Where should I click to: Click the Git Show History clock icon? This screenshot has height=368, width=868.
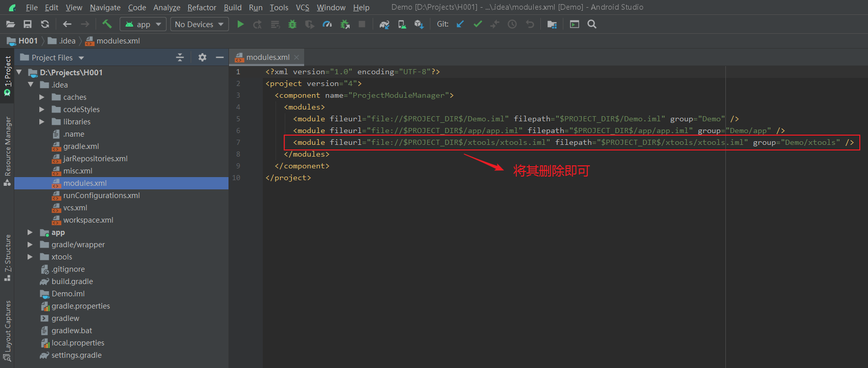pyautogui.click(x=512, y=24)
